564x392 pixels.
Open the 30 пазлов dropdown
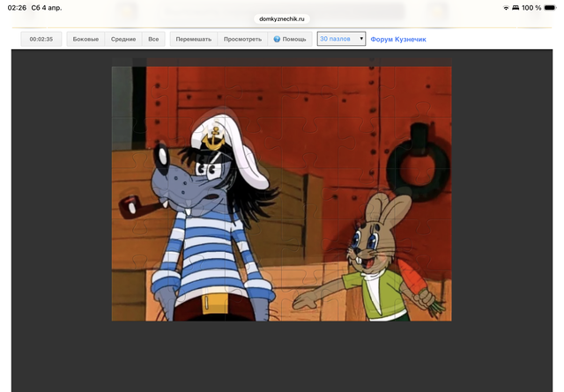click(x=341, y=40)
